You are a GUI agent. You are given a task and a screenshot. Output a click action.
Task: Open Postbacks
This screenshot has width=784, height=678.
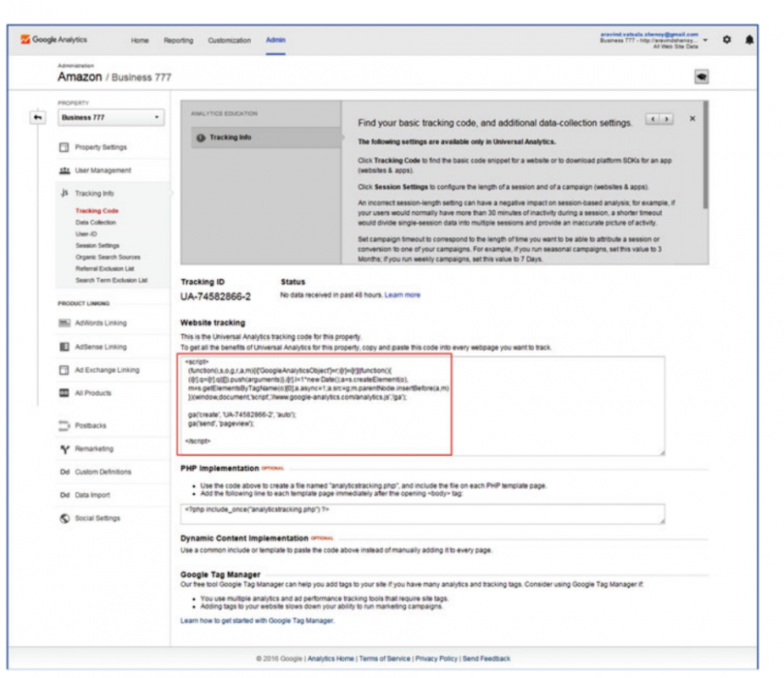pyautogui.click(x=91, y=425)
